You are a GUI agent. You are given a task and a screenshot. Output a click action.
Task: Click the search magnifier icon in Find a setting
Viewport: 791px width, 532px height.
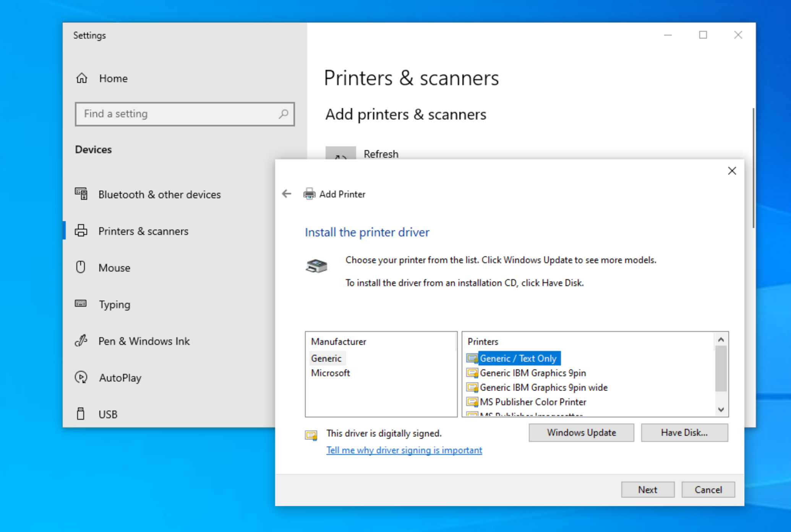283,114
